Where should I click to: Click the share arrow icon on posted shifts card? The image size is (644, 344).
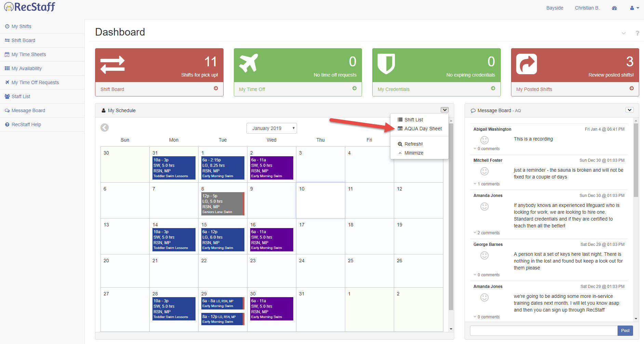pos(526,64)
